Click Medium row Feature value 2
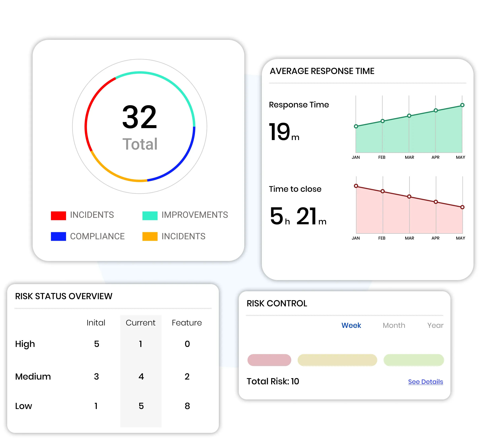The image size is (495, 448). (187, 376)
